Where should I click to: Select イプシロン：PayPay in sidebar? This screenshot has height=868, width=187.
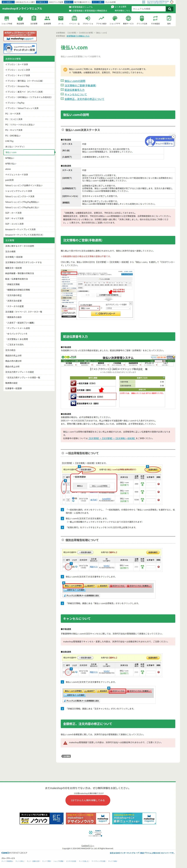tap(29, 103)
